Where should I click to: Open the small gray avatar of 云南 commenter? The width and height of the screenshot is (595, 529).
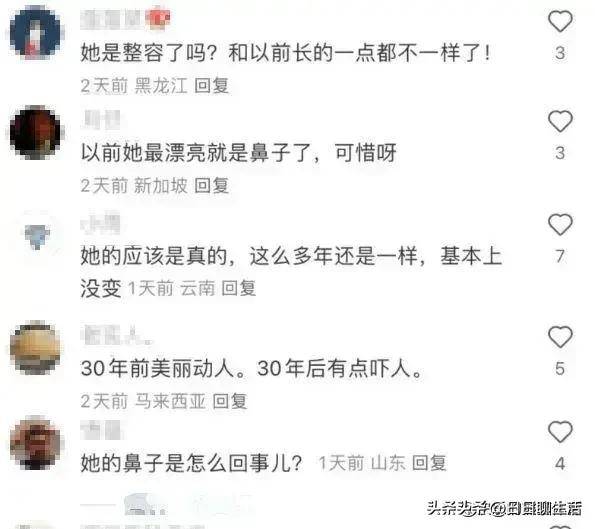(x=37, y=235)
